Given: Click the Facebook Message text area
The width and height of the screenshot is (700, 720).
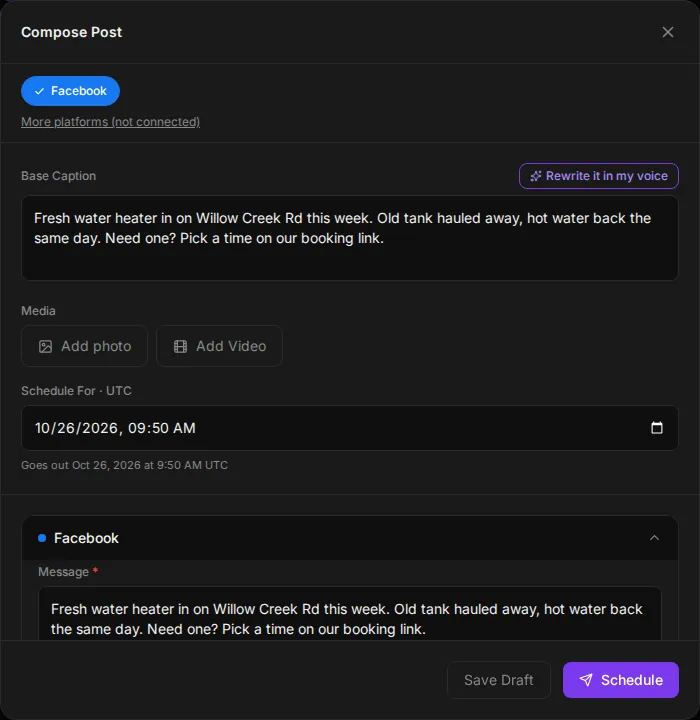Looking at the screenshot, I should tap(350, 613).
